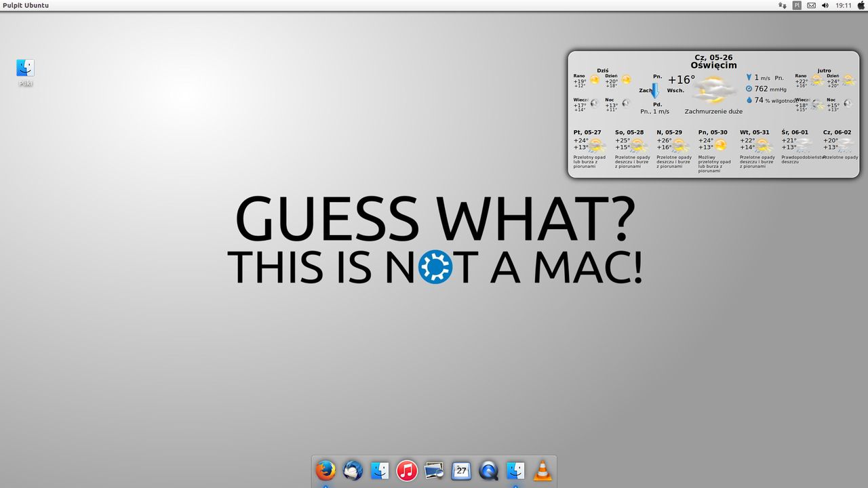
Task: Open the mail envelope indicator
Action: (811, 5)
